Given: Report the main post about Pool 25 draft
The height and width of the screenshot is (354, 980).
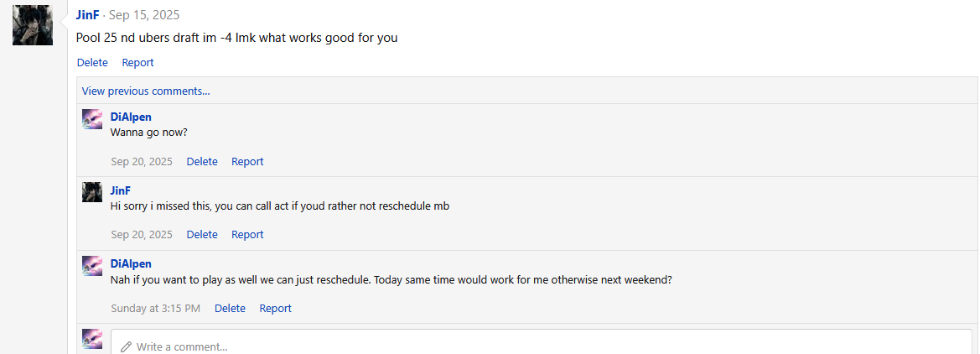Looking at the screenshot, I should coord(137,62).
